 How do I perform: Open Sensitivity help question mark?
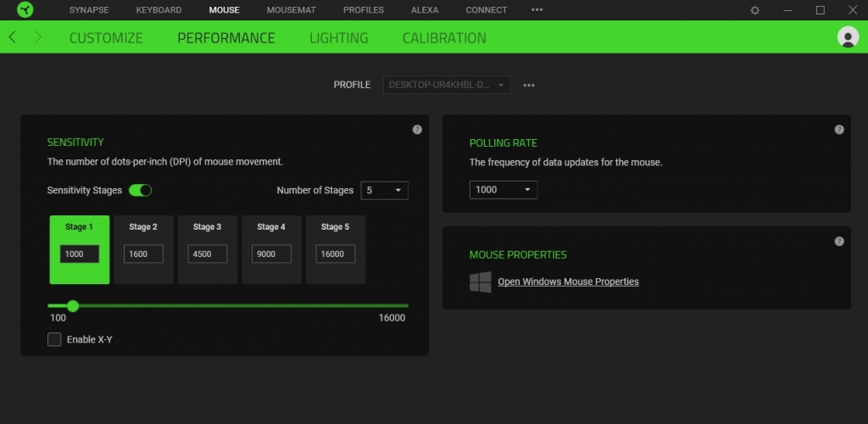[417, 130]
